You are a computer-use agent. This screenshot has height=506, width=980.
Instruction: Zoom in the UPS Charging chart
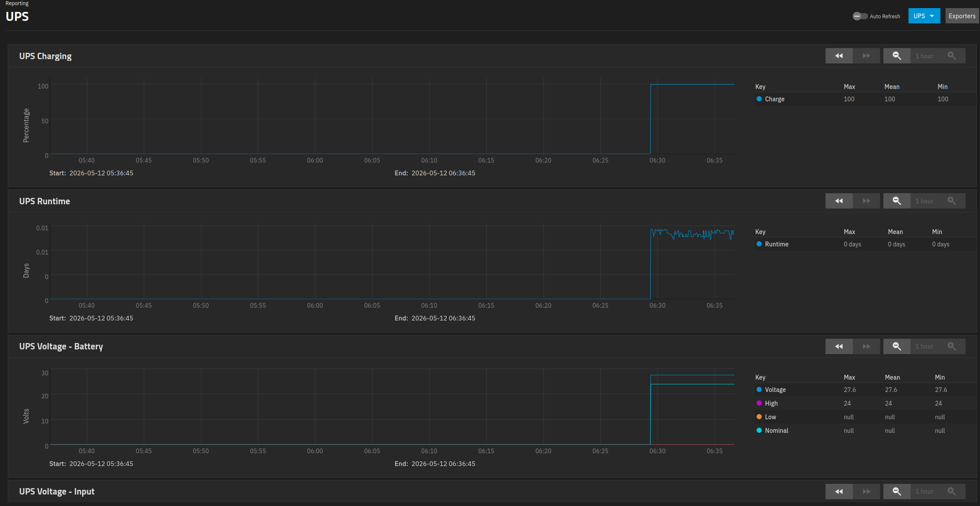pos(952,56)
